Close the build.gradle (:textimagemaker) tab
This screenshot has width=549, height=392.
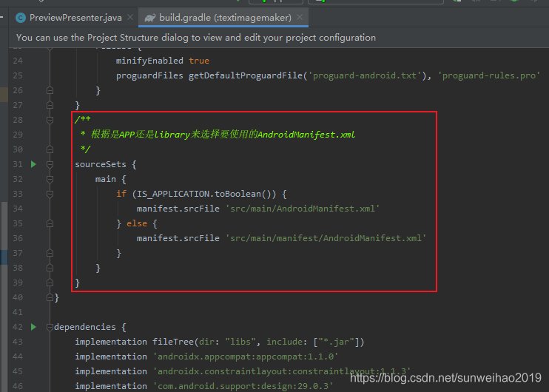coord(300,17)
